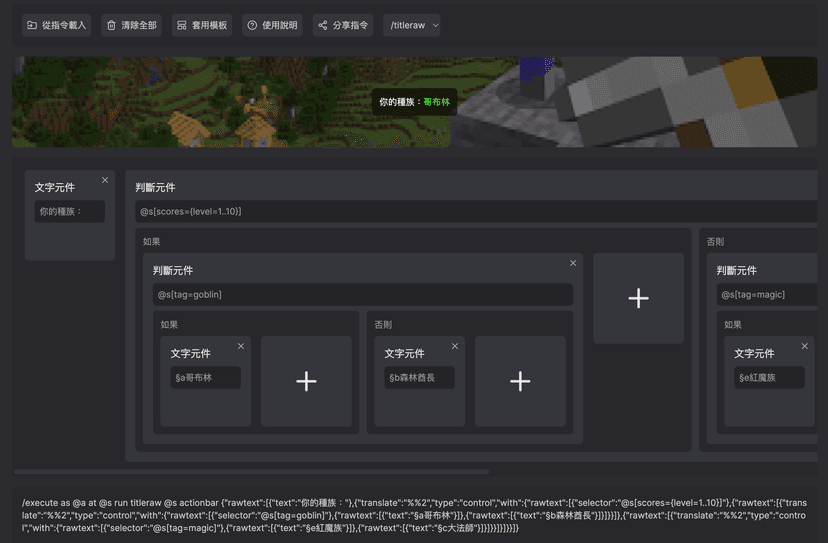
Task: Click the template icon beside 套用模板
Action: pyautogui.click(x=182, y=25)
